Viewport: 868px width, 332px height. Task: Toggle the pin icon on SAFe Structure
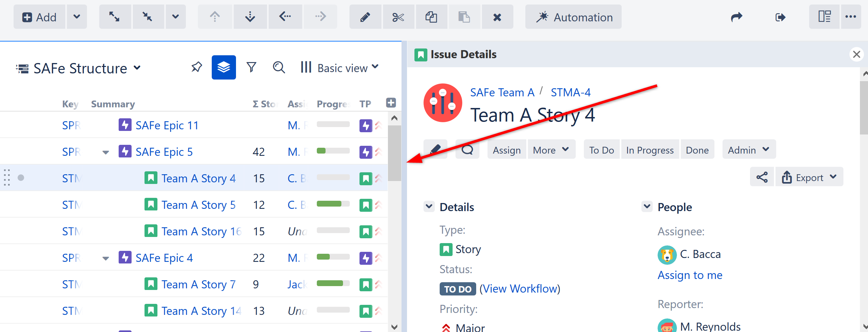point(197,67)
